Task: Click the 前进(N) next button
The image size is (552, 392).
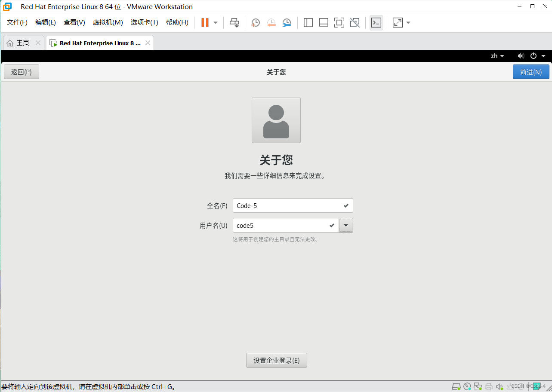Action: 531,72
